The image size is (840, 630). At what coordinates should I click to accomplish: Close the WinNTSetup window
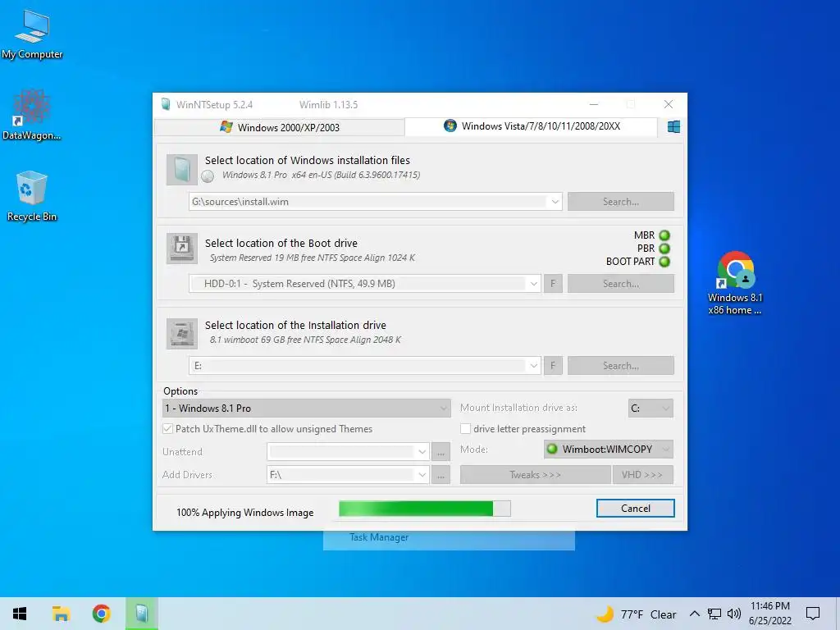[668, 104]
